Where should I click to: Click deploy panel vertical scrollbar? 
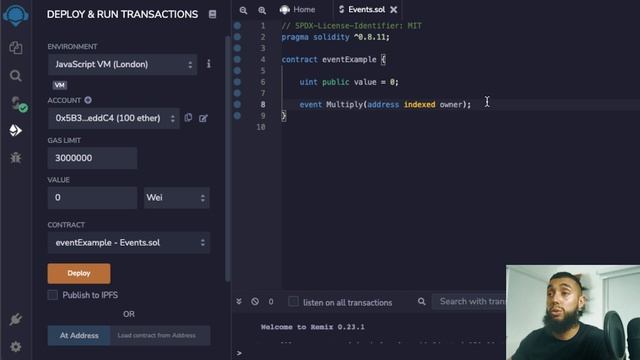tap(227, 158)
